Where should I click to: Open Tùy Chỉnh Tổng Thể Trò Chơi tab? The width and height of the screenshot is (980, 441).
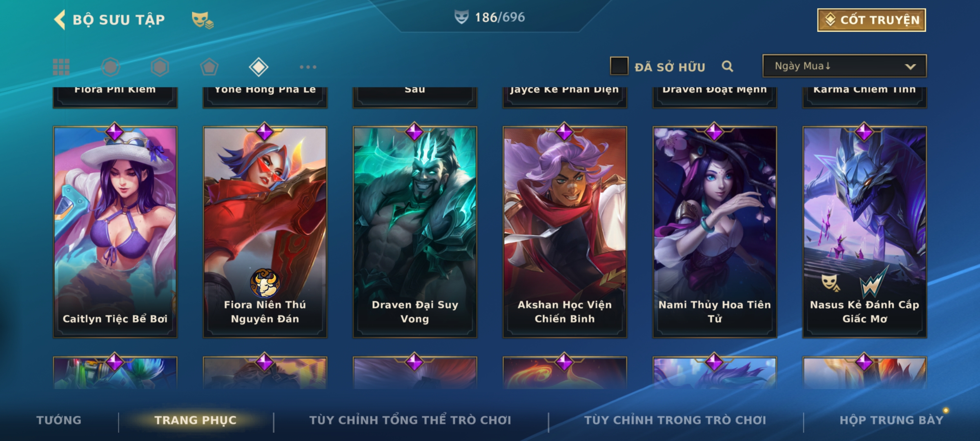[x=410, y=420]
